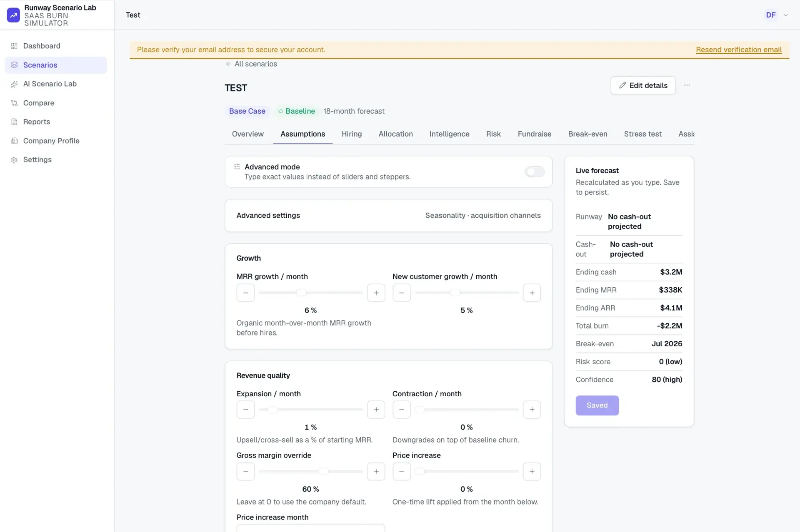The image size is (800, 532).
Task: Decrease Contraction per month value
Action: tap(401, 410)
